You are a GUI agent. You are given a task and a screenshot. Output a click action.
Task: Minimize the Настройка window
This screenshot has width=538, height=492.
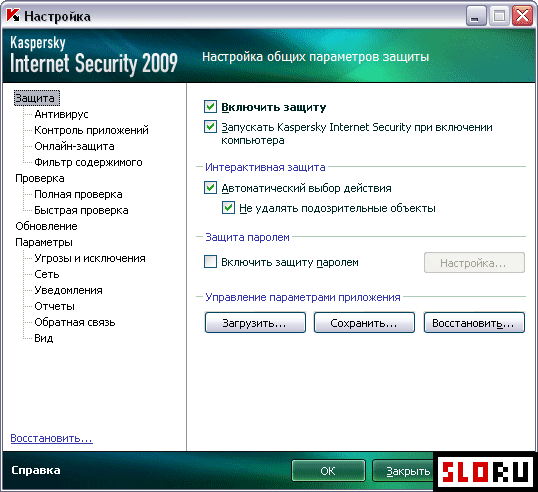pos(476,16)
